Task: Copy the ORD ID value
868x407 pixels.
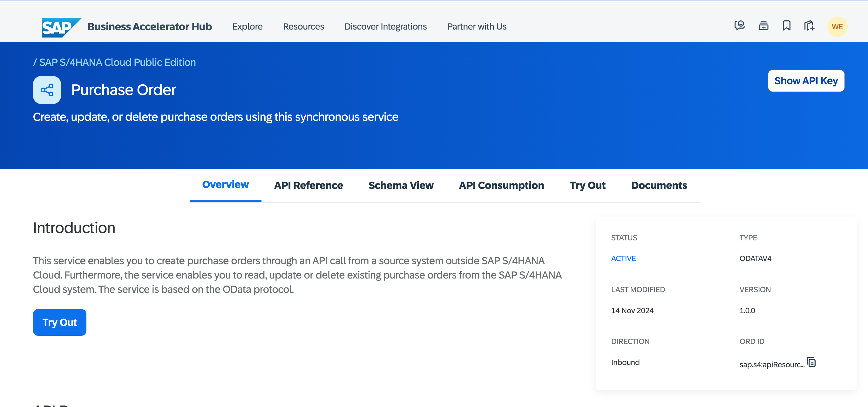Action: click(x=811, y=362)
